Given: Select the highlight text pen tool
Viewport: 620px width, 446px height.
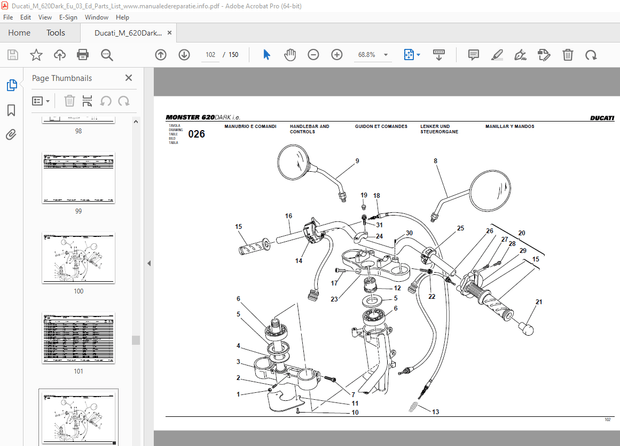Looking at the screenshot, I should [x=497, y=55].
